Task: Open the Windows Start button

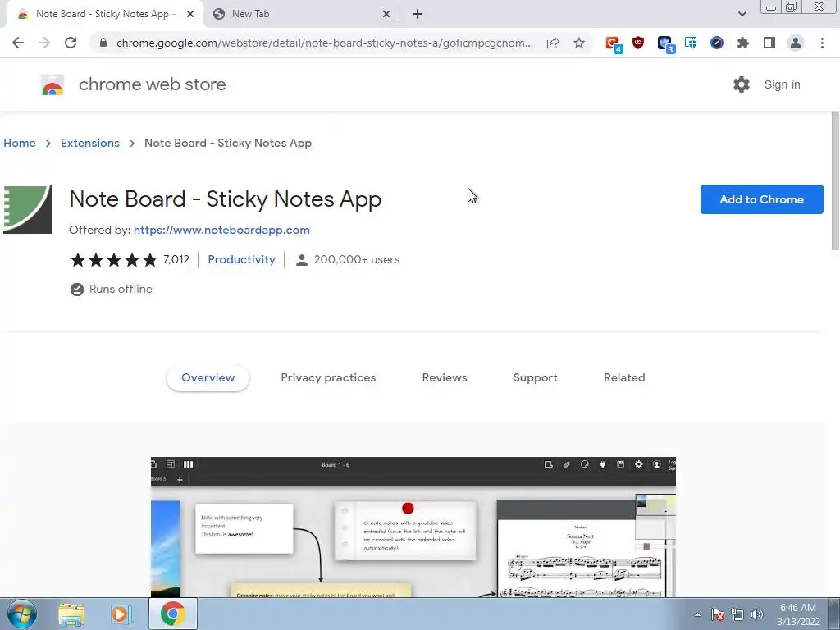Action: [21, 614]
